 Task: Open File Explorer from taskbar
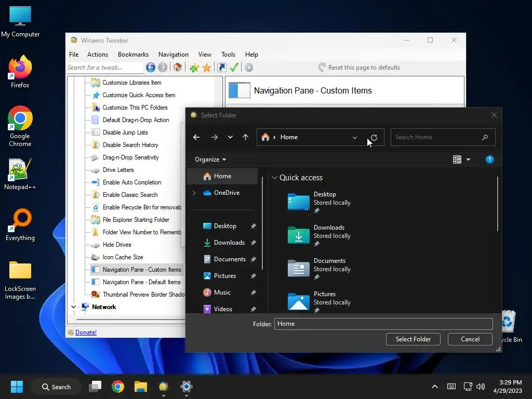click(x=140, y=387)
